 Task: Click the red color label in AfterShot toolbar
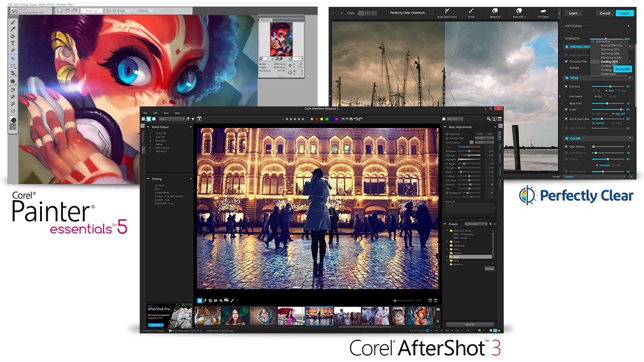point(317,119)
